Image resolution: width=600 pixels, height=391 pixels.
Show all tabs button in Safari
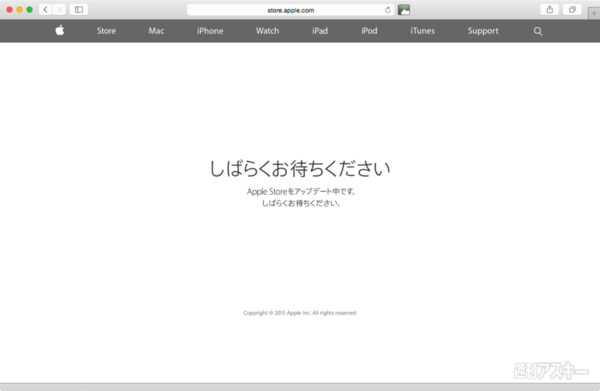click(x=572, y=10)
